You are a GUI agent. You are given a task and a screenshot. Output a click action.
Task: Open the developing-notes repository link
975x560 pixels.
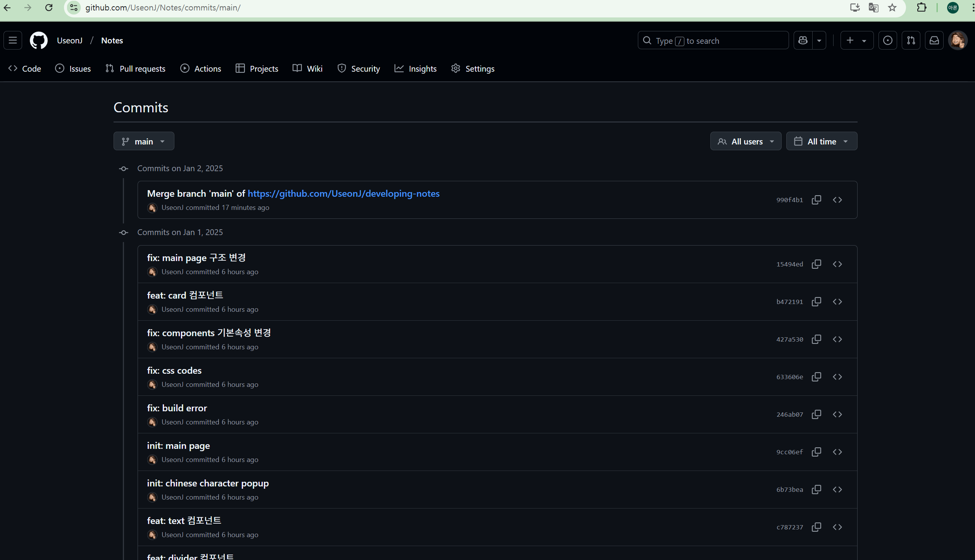point(343,194)
